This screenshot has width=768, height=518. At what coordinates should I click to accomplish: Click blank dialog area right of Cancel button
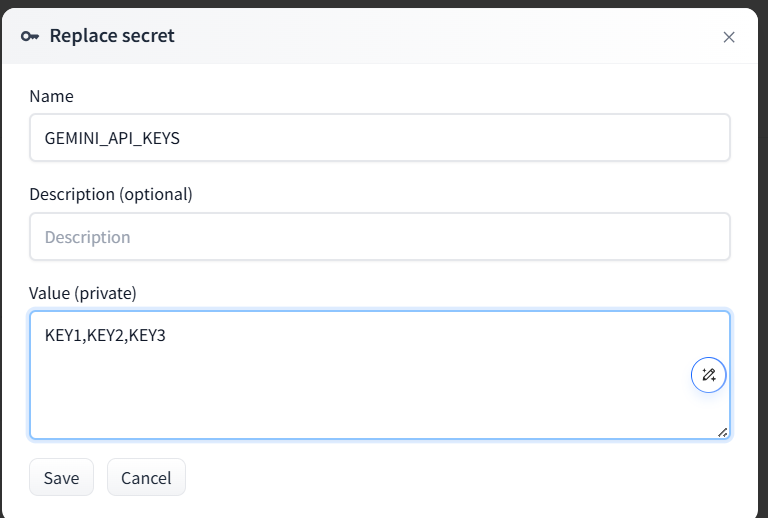465,477
